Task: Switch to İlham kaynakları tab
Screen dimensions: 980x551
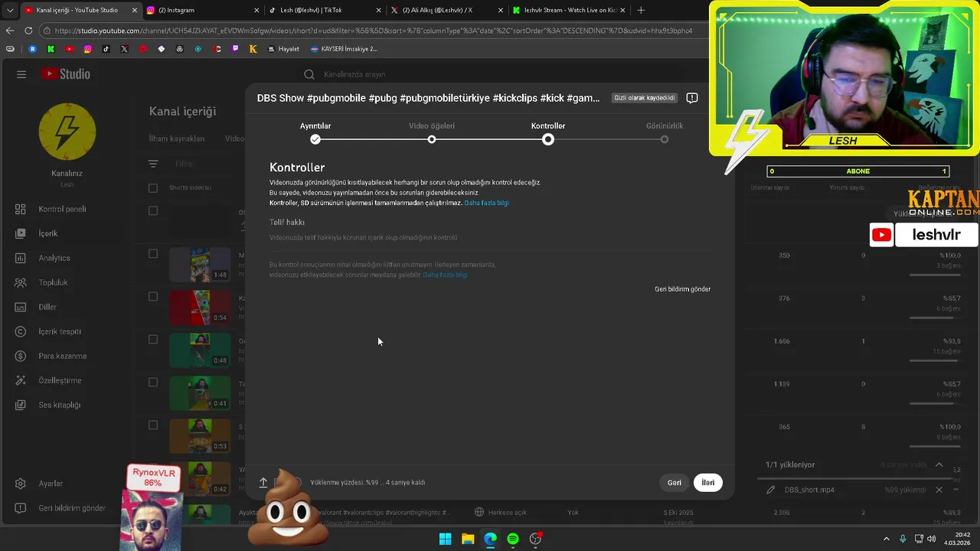Action: pyautogui.click(x=177, y=139)
